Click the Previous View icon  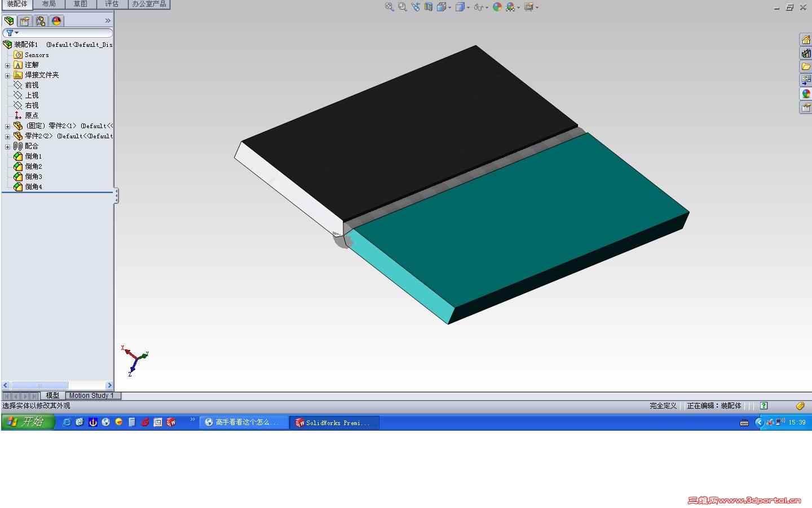pos(416,7)
